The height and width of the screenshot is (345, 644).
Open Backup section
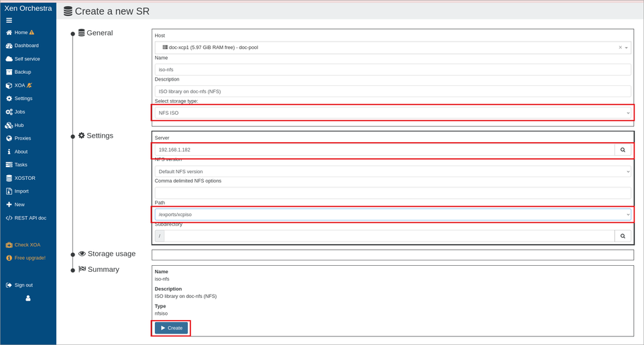click(x=19, y=72)
